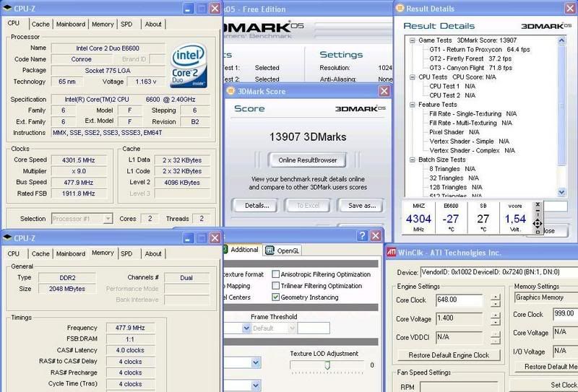Switch to Cache tab in top CPU-Z
The height and width of the screenshot is (392, 578).
tap(40, 25)
